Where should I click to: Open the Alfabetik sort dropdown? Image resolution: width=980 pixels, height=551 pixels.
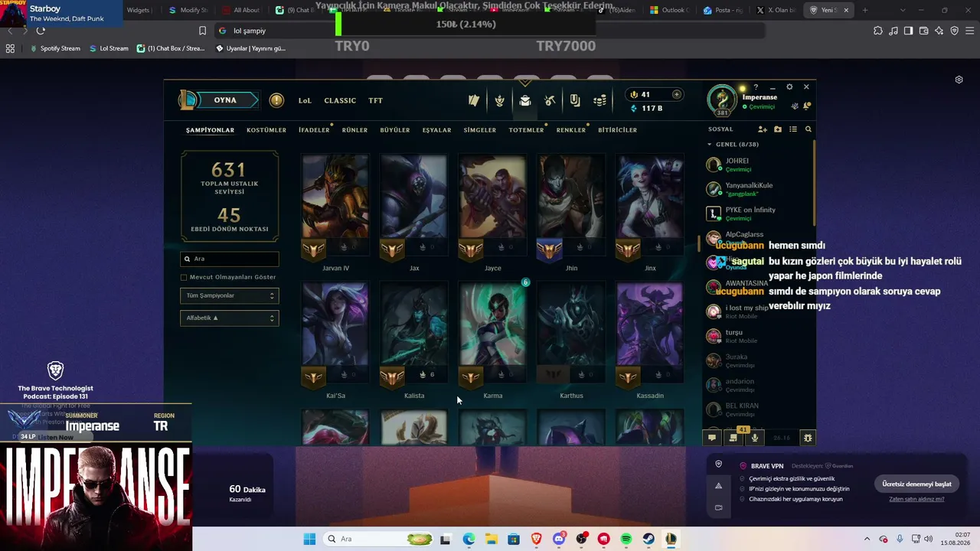pyautogui.click(x=230, y=318)
